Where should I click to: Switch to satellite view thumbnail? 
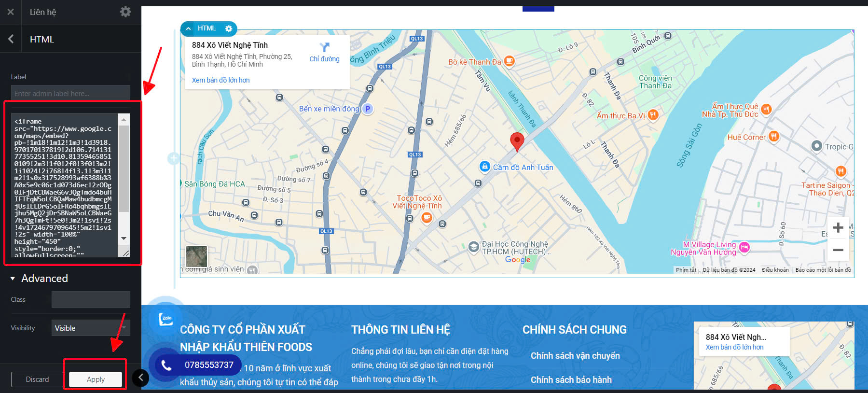tap(196, 256)
